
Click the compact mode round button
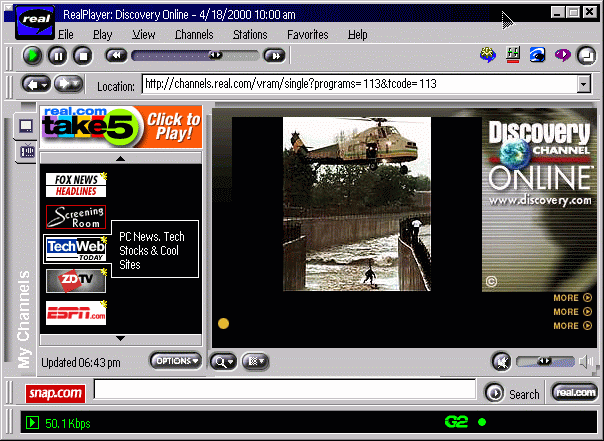tap(586, 56)
